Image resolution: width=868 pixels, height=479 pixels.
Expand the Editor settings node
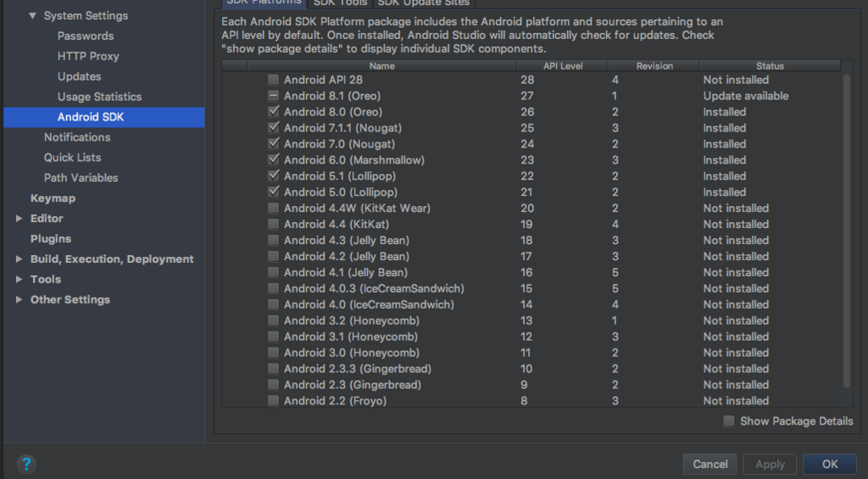[19, 218]
